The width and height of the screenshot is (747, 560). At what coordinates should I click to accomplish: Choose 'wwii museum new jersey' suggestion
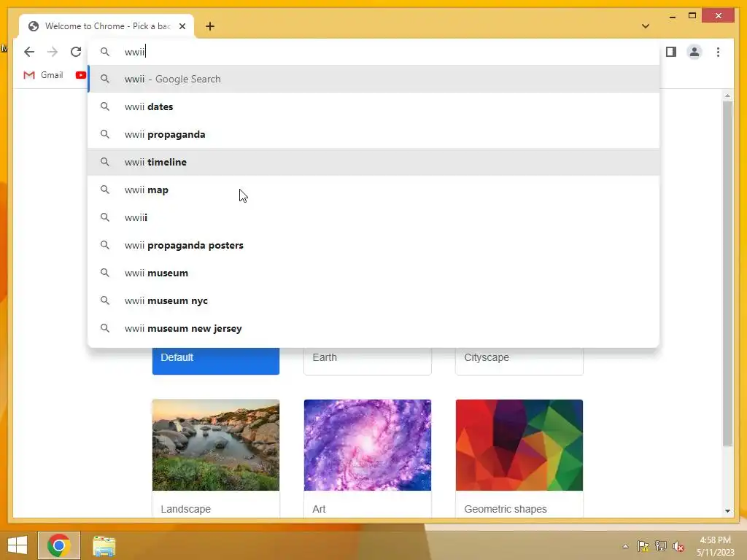tap(373, 328)
